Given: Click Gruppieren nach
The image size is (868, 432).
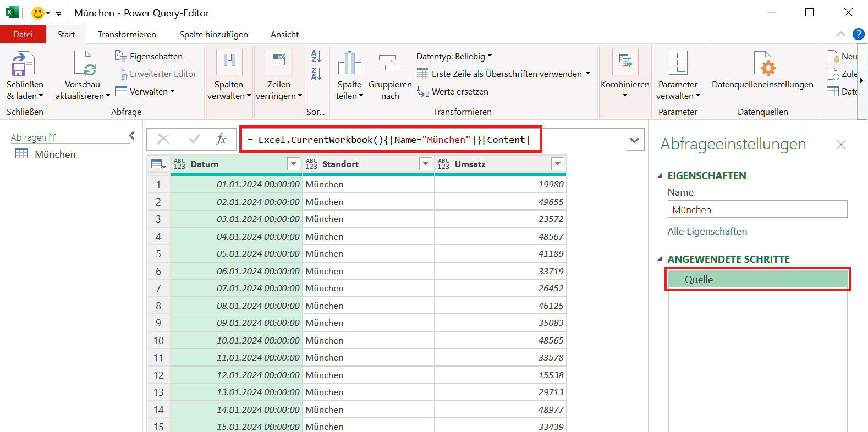Looking at the screenshot, I should click(390, 76).
